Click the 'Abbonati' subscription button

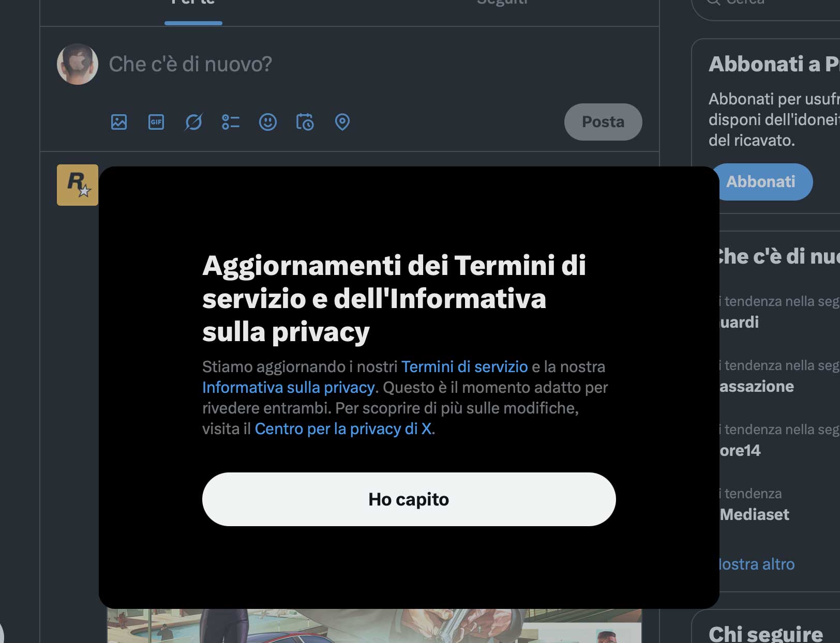(763, 181)
